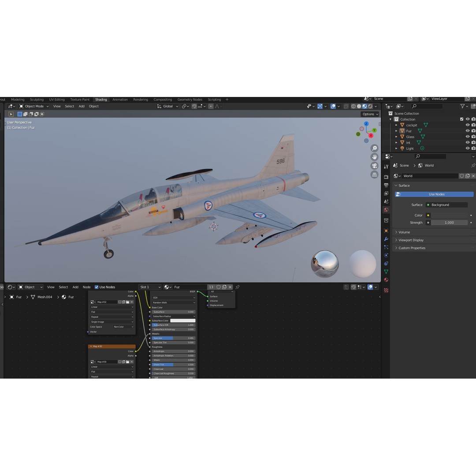Expand the Volume panel
Viewport: 476px width, 476px height.
[404, 232]
